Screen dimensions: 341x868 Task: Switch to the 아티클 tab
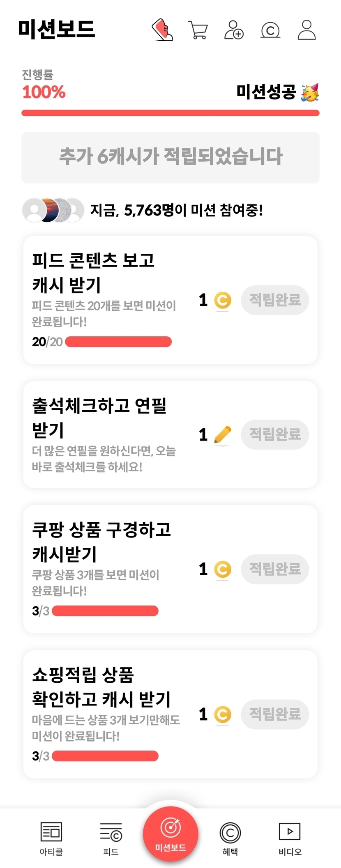(x=51, y=838)
